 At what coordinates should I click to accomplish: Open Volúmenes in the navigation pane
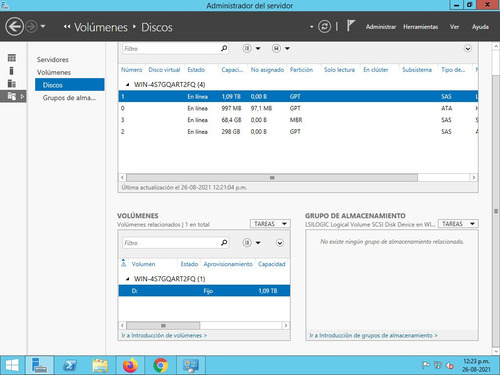tap(54, 72)
